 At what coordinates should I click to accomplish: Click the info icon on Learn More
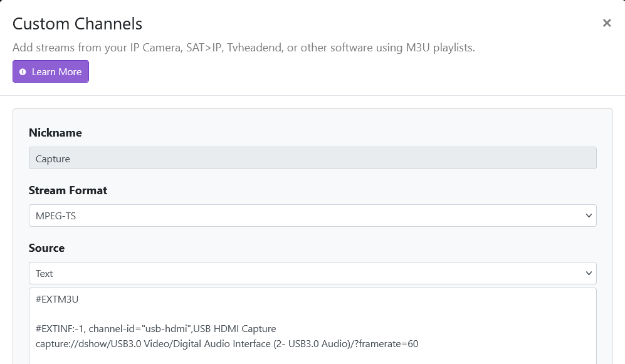[x=23, y=71]
